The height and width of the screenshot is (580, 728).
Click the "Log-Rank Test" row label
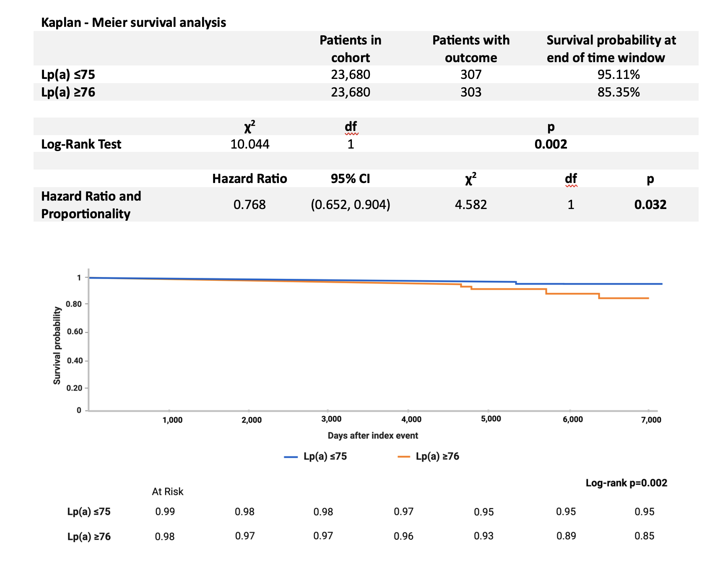click(81, 144)
